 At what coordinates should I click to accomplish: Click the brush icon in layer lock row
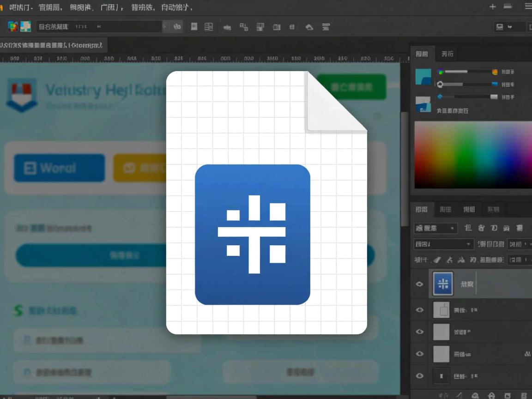tap(437, 260)
